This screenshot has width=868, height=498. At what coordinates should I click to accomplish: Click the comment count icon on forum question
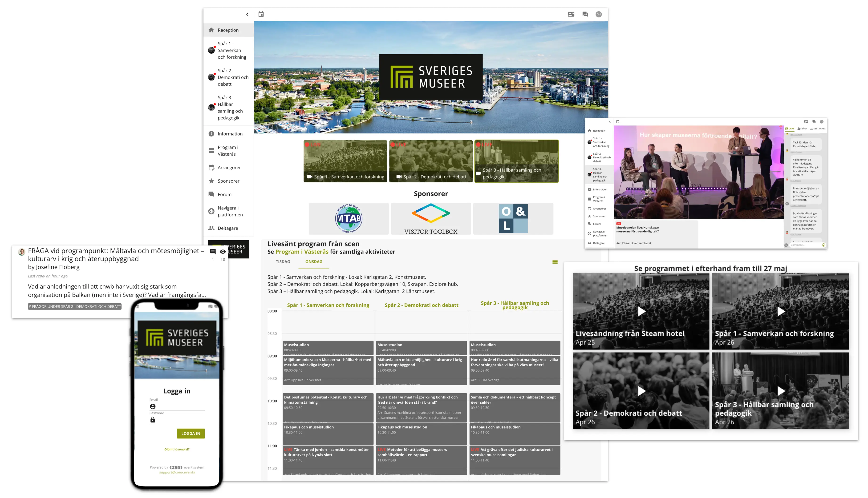point(212,251)
